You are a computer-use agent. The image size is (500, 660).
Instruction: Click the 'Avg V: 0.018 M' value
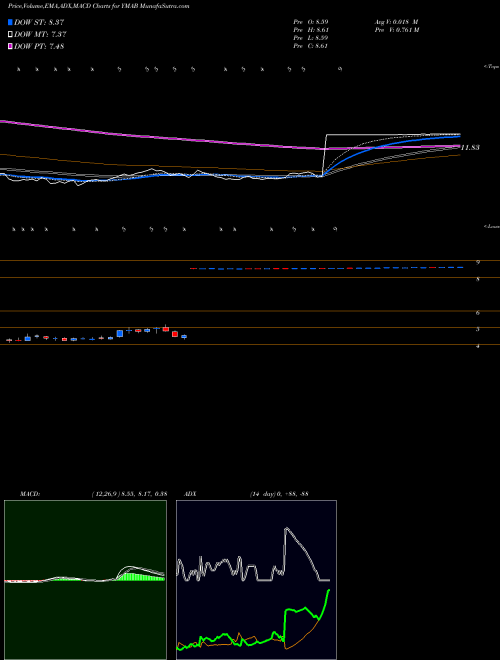[396, 21]
